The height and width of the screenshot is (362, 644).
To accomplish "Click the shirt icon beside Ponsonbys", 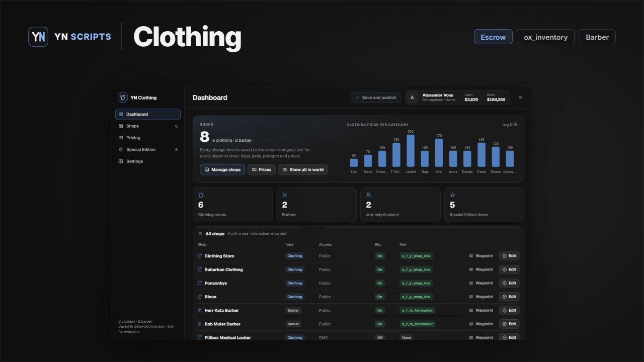I will (x=200, y=283).
